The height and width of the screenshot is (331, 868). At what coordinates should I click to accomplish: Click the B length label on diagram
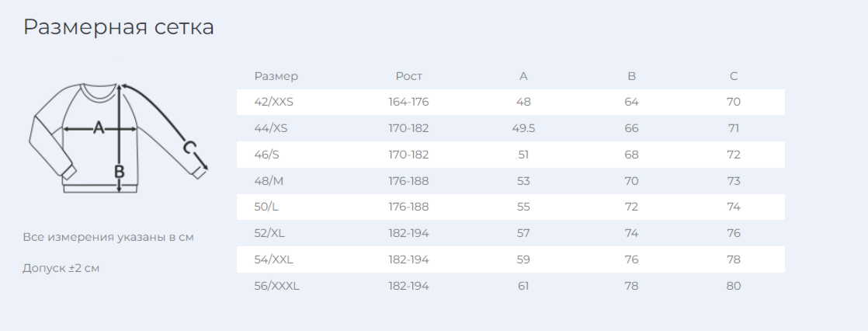point(119,171)
